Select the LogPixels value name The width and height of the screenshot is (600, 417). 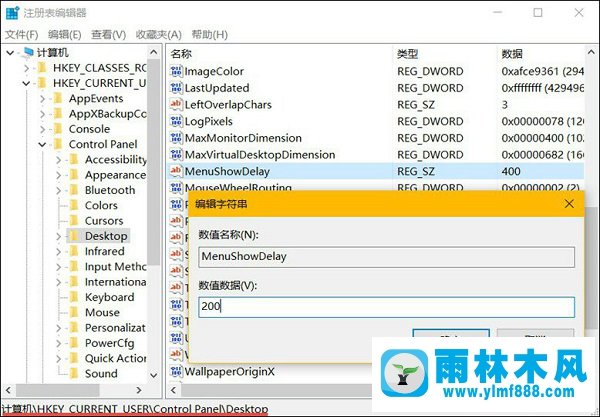[209, 121]
